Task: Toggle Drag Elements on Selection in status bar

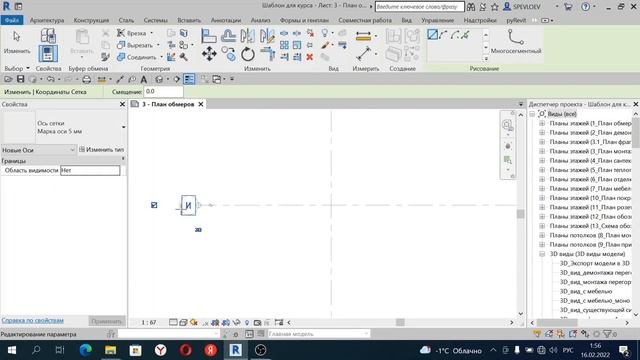Action: click(x=585, y=334)
